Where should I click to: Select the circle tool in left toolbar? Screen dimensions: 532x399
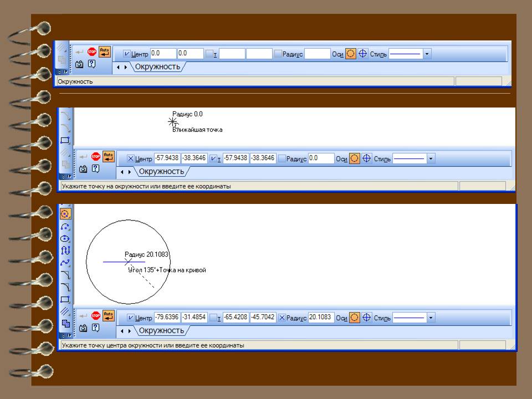pyautogui.click(x=65, y=213)
